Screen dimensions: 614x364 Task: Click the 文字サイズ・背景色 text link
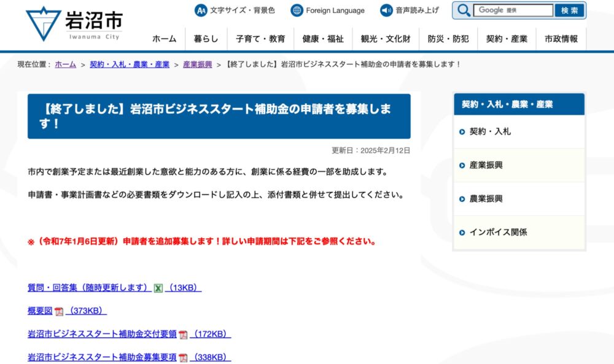[x=243, y=10]
